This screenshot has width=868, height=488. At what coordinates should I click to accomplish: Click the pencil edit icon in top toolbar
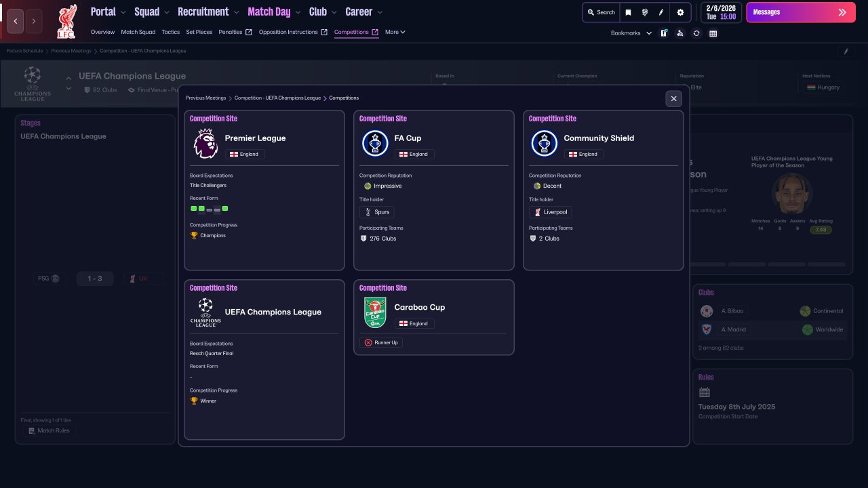point(661,12)
